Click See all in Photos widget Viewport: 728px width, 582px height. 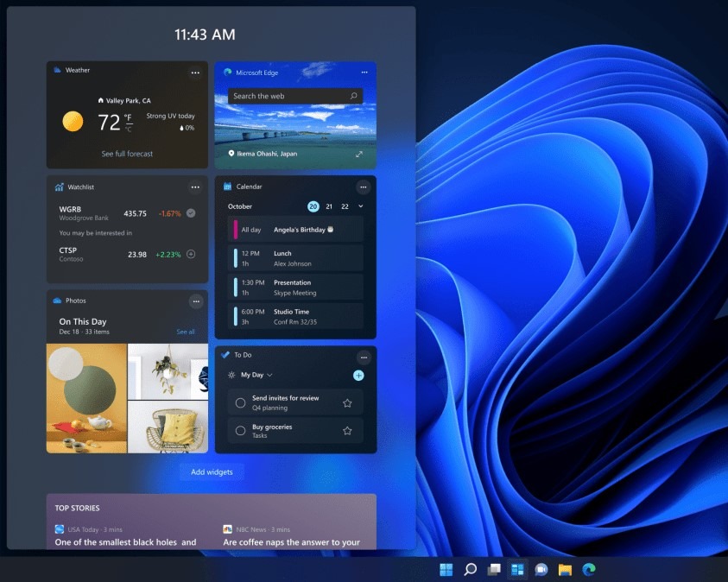[x=186, y=332]
